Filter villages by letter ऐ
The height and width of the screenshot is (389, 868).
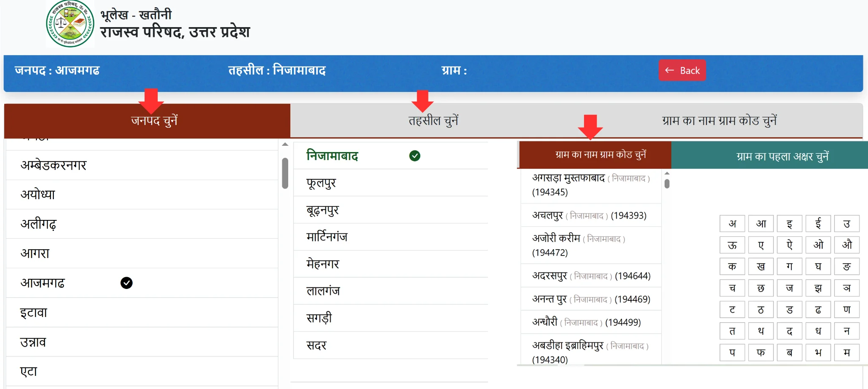point(790,245)
